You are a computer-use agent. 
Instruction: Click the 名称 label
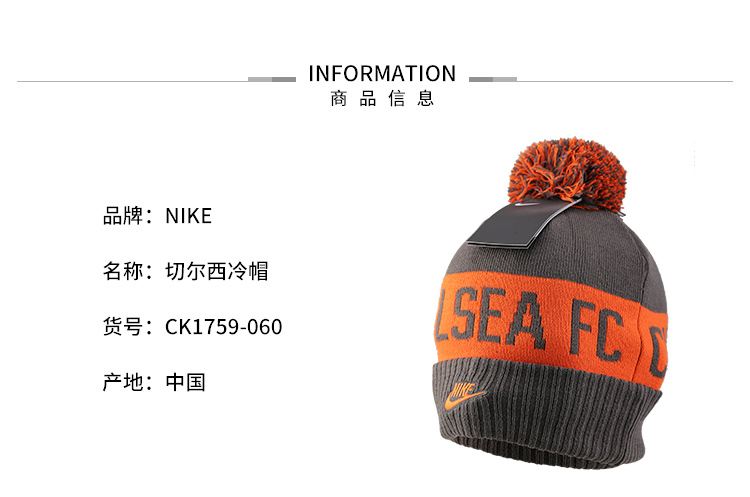[x=123, y=271]
